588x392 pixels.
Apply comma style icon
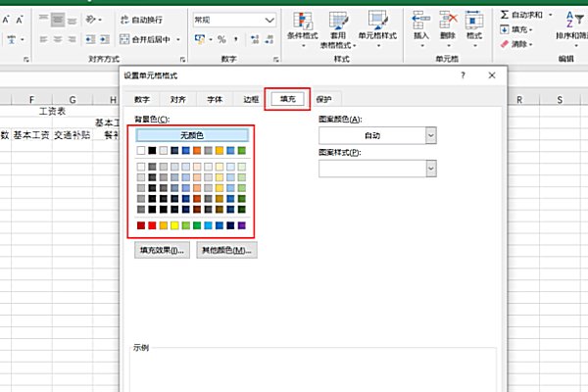pos(236,39)
